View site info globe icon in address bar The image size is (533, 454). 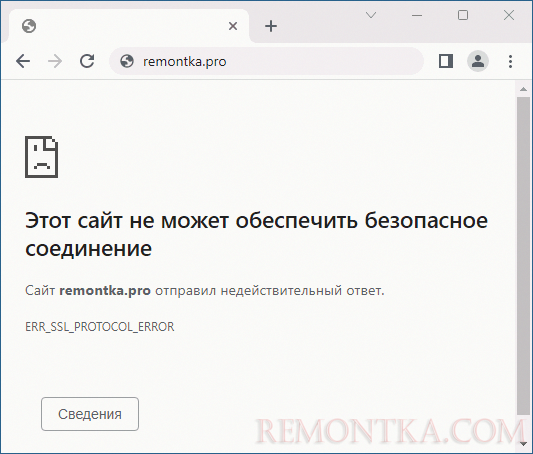click(x=127, y=61)
